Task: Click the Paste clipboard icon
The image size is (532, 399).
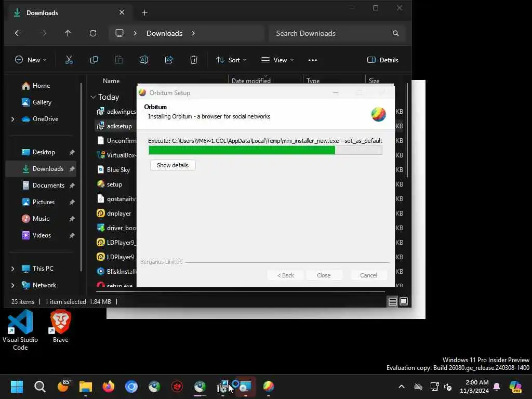Action: tap(119, 60)
